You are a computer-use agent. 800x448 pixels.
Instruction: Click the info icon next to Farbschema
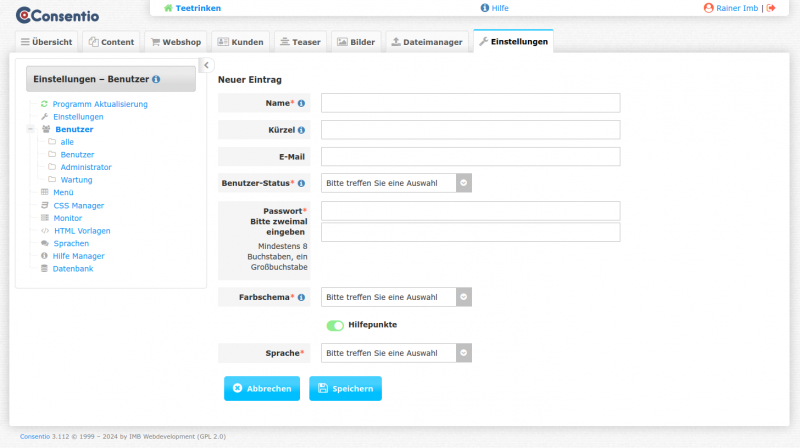301,297
